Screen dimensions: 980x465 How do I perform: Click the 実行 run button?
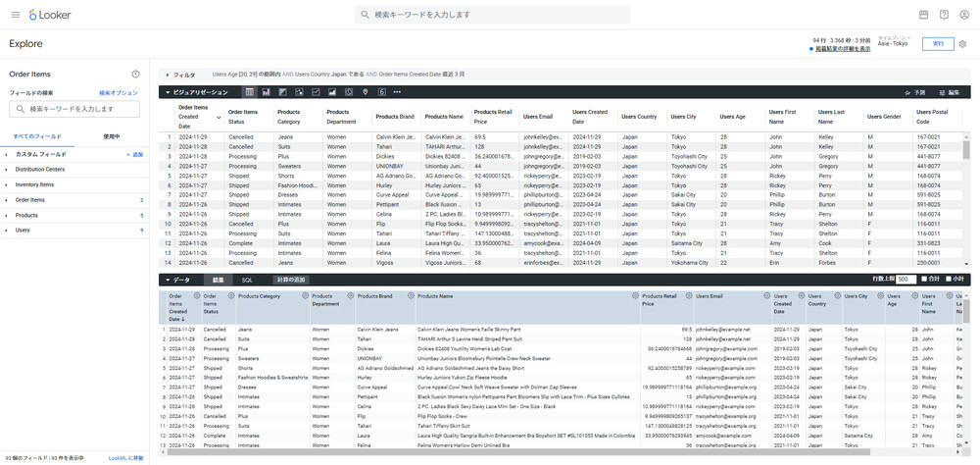(939, 44)
